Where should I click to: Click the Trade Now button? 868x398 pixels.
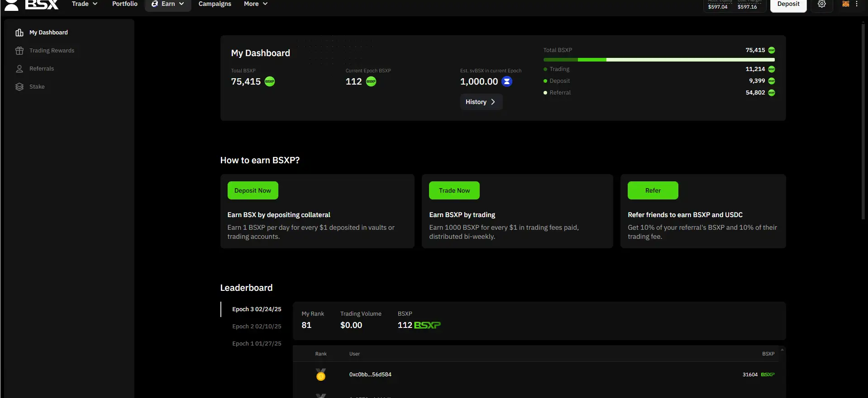pyautogui.click(x=454, y=190)
